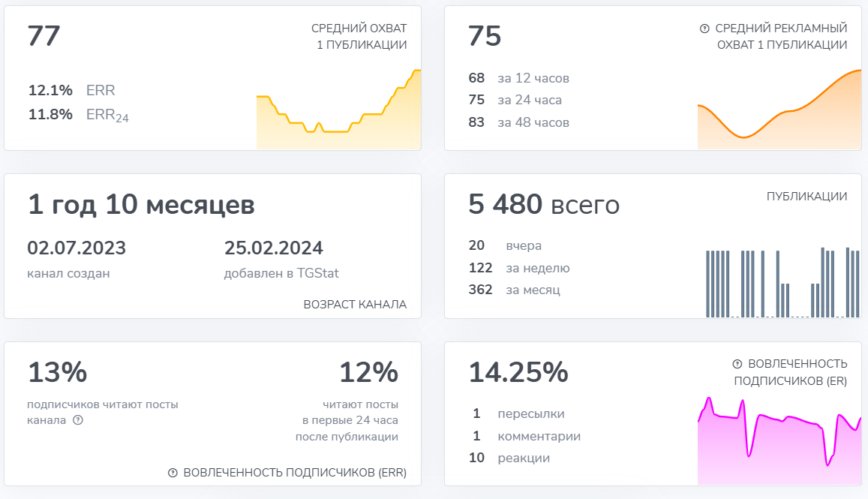Click the 'за месяц' publications row
Screen dimensions: 868x499
[514, 290]
